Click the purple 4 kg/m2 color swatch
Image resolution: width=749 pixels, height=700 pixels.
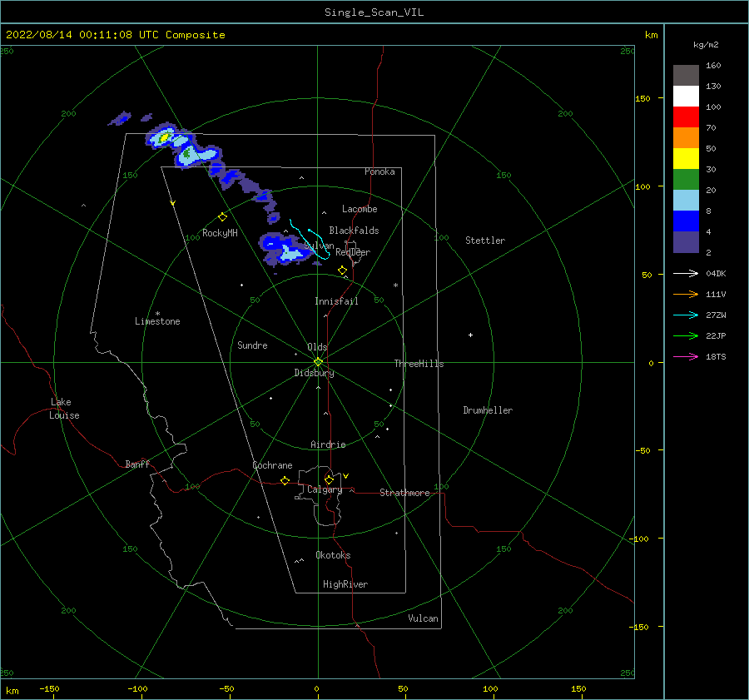tap(686, 241)
